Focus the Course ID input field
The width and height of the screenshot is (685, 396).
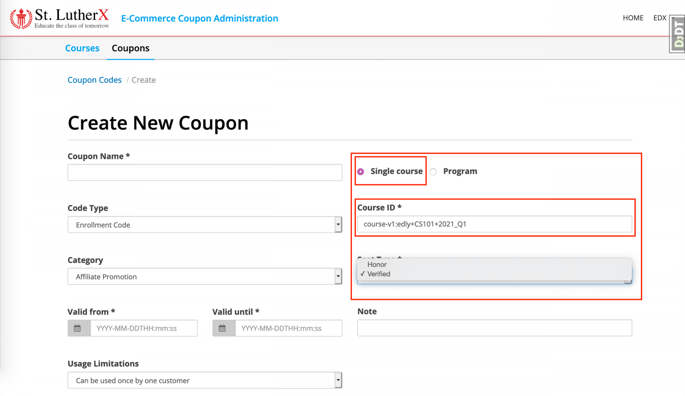click(495, 224)
